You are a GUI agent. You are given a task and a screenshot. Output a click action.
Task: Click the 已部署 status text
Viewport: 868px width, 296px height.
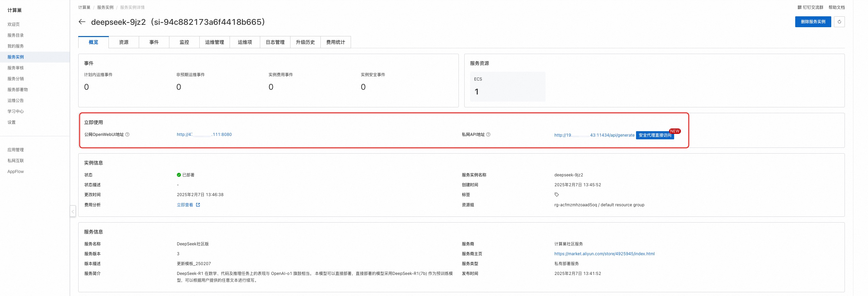[x=188, y=175]
